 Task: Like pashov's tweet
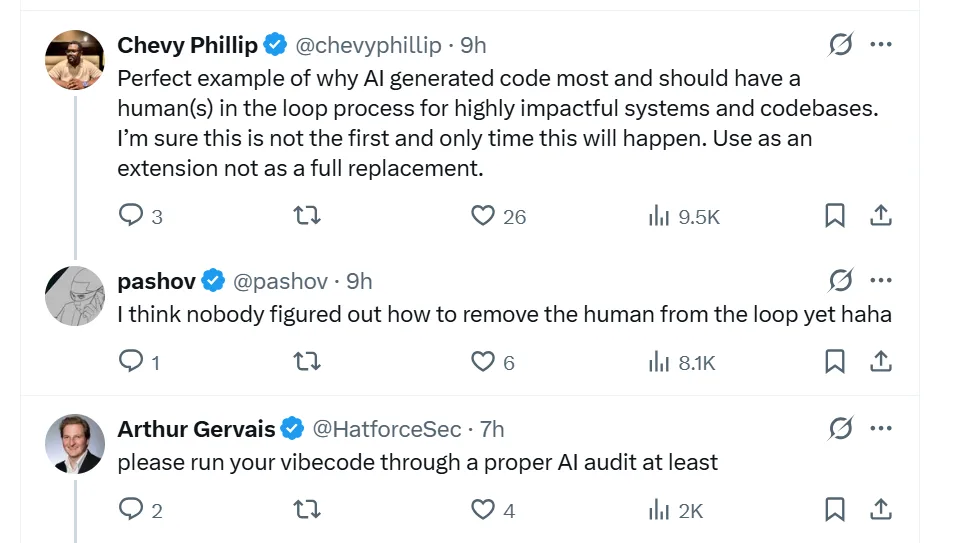(483, 362)
